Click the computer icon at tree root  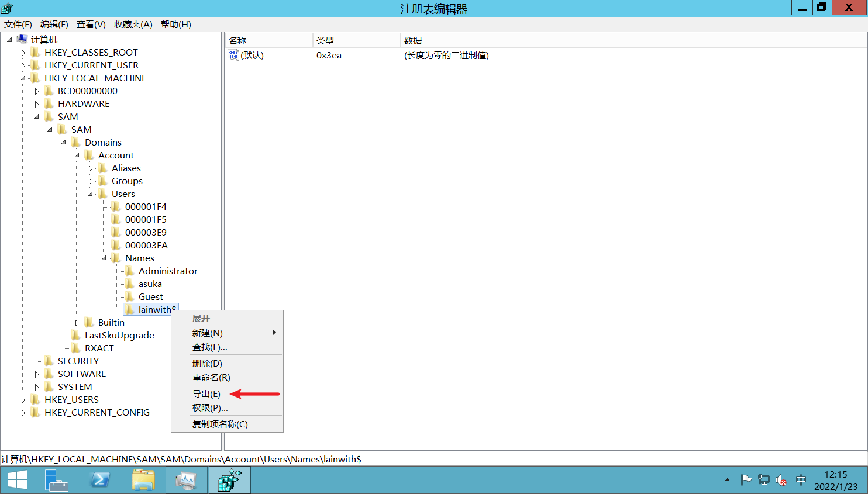coord(22,39)
